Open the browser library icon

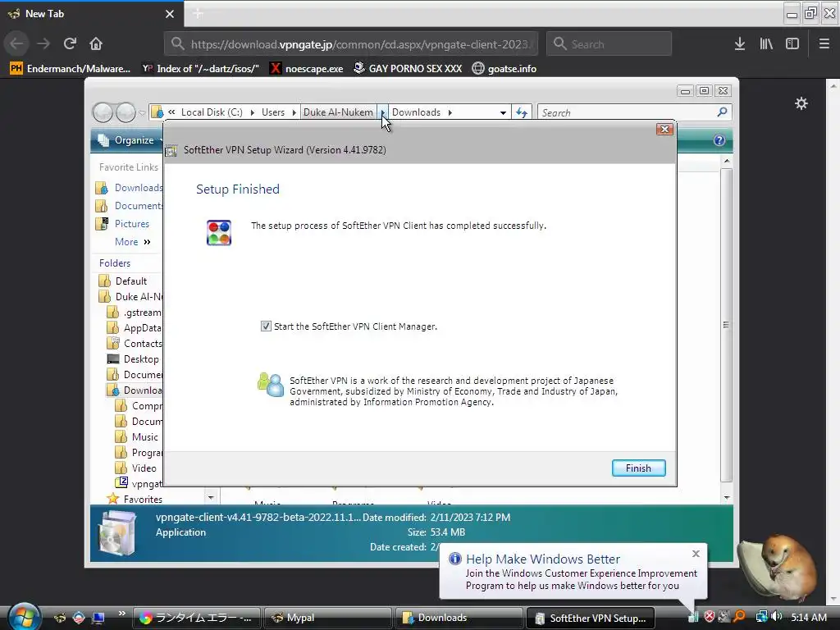(766, 44)
